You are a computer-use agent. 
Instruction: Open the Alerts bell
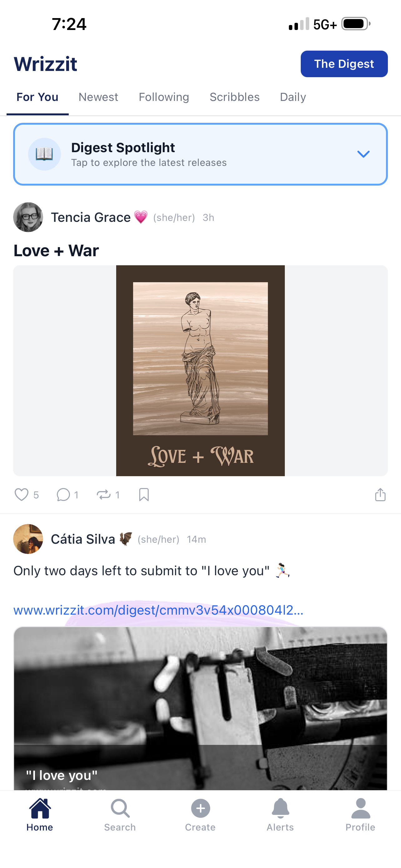[280, 808]
